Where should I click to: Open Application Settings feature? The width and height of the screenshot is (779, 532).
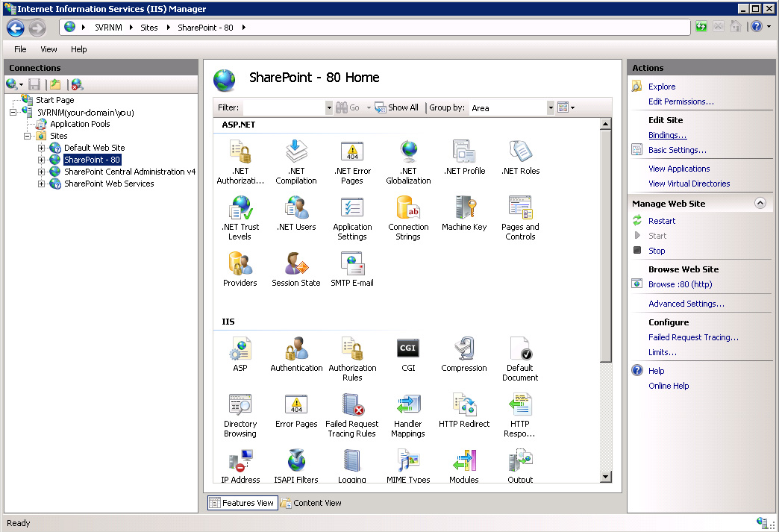[x=352, y=218]
